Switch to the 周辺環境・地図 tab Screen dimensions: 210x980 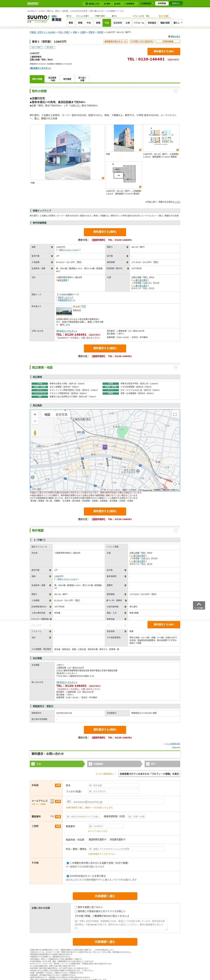pos(52,79)
